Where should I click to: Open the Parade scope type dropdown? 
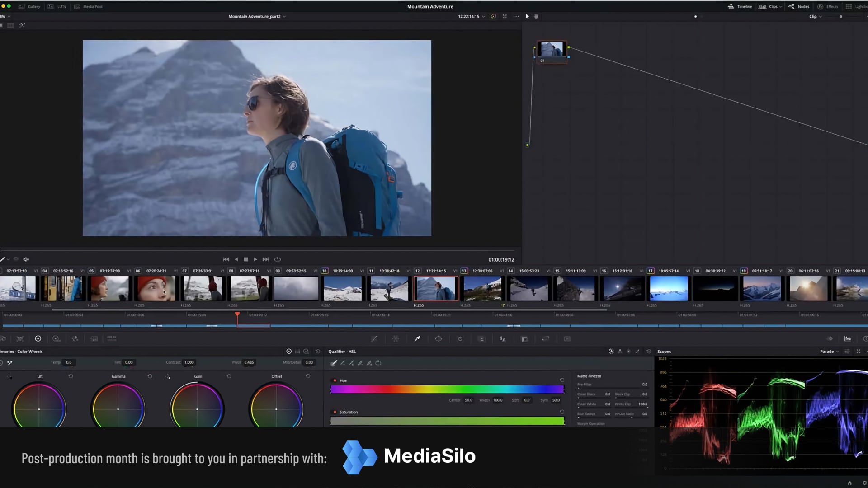click(x=829, y=352)
